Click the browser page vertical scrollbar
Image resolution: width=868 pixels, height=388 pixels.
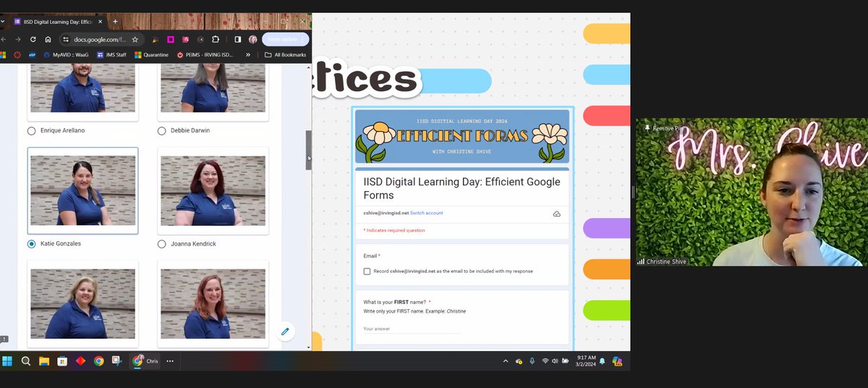tap(309, 150)
